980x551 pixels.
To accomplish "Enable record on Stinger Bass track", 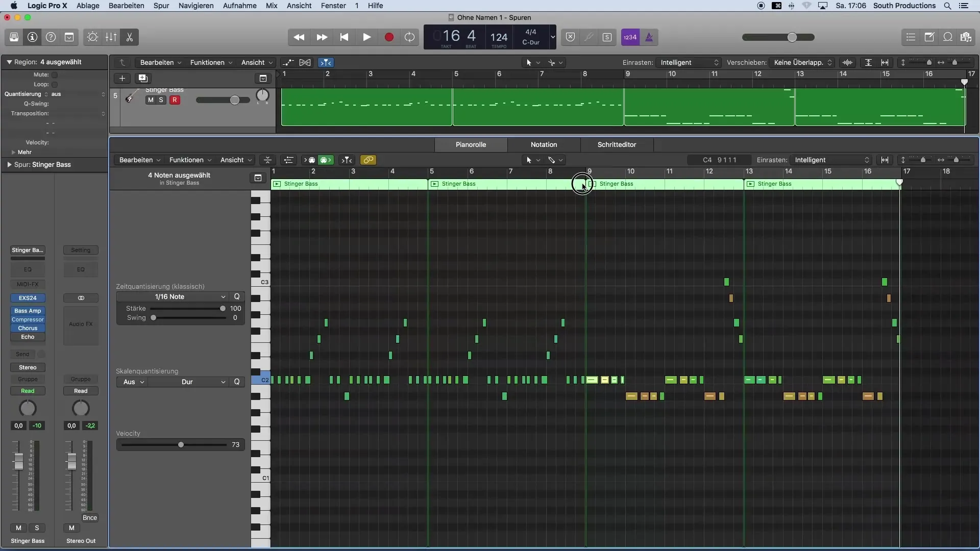I will (175, 100).
